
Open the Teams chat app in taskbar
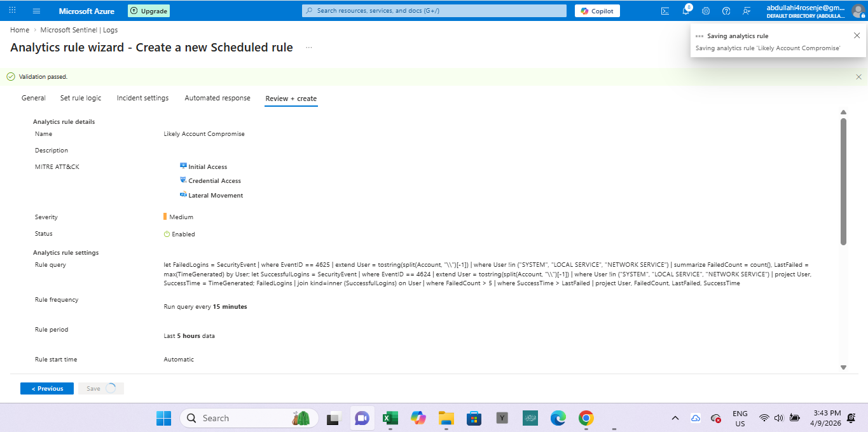tap(362, 418)
